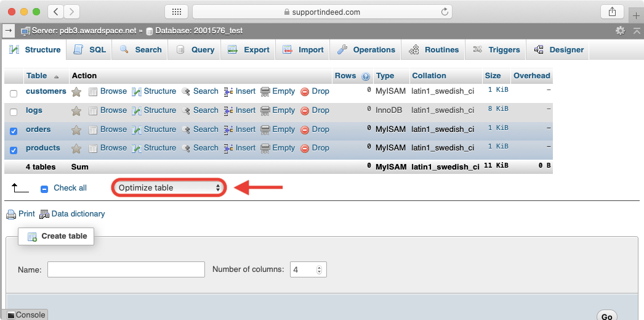Open the Optimize table dropdown

pos(169,188)
